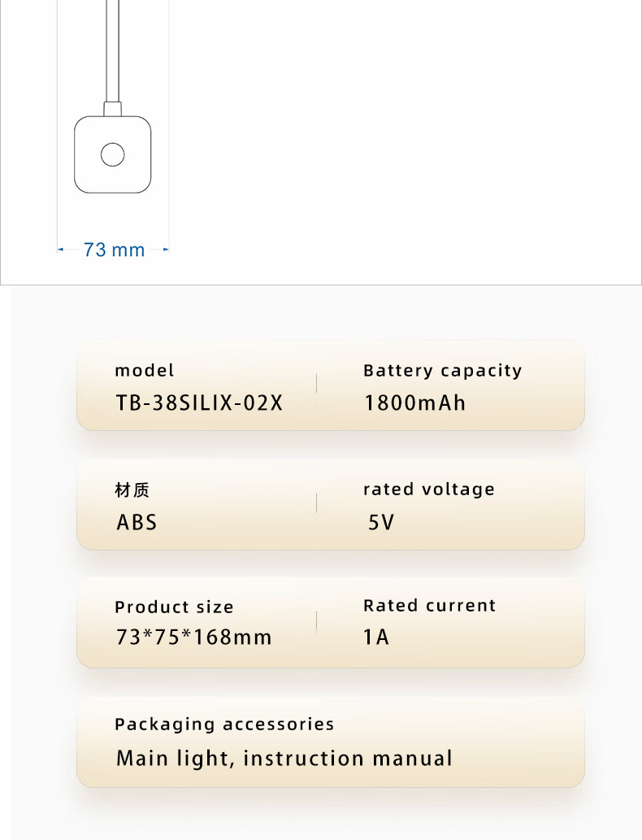Viewport: 642px width, 840px height.
Task: Click the cable connector above the lamp base
Action: pos(113,109)
